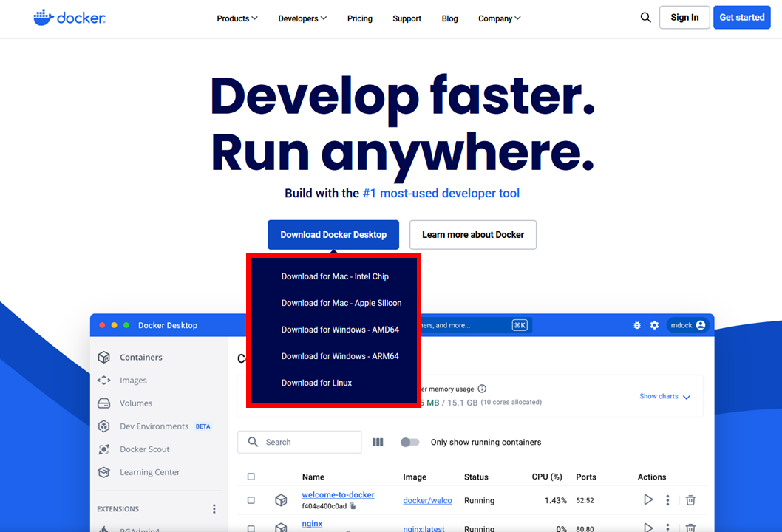Open more actions for welcome-to-docker
This screenshot has height=532, width=782.
click(x=667, y=499)
